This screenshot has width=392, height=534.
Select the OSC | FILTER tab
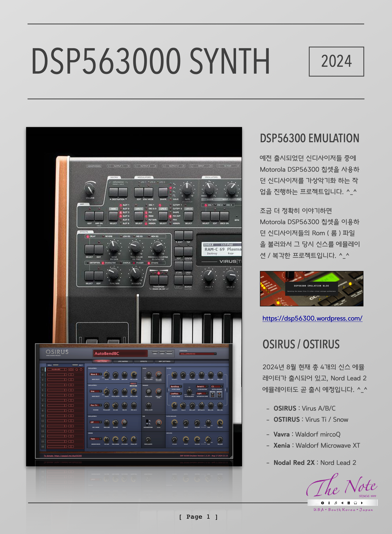pyautogui.click(x=102, y=361)
